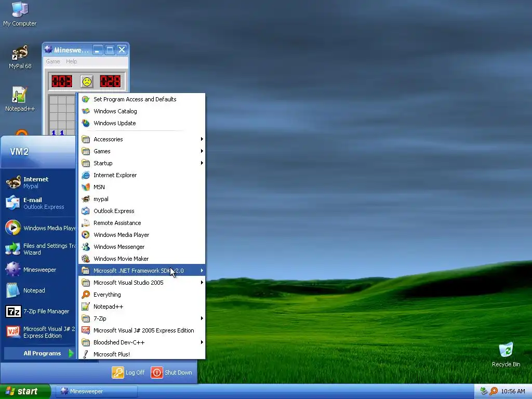
Task: Open the Everything search program
Action: (142, 295)
